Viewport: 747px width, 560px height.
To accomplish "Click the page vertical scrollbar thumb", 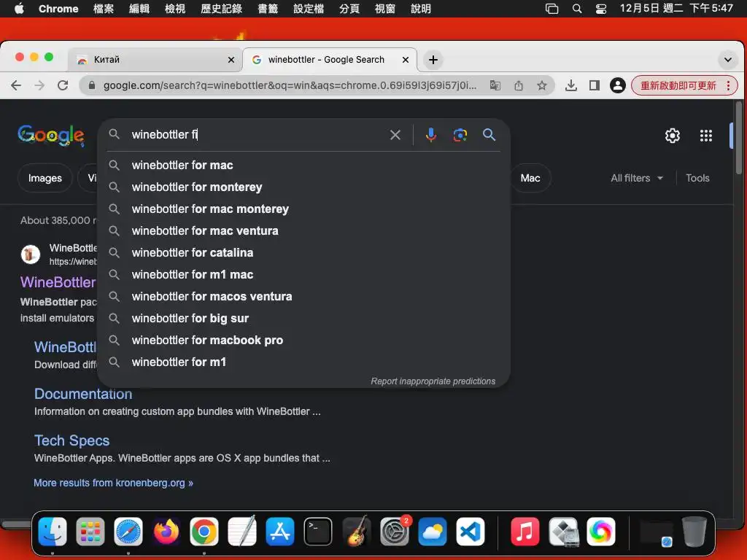I will pos(739,138).
